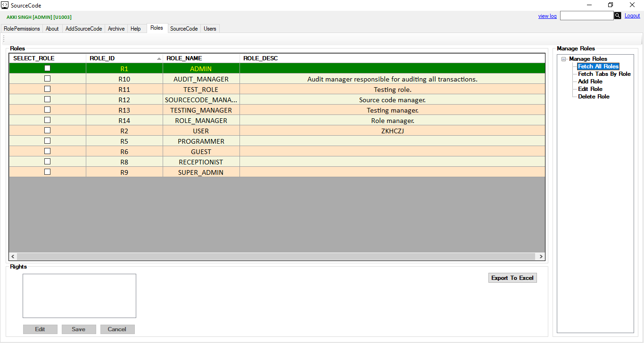The image size is (644, 343).
Task: Collapse the Manage Roles tree node
Action: (564, 59)
